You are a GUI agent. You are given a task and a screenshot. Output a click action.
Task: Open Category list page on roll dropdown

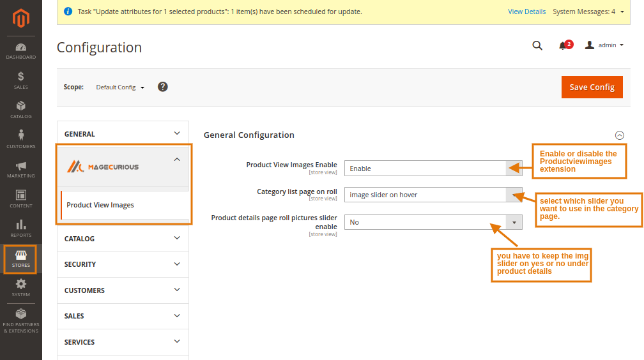pyautogui.click(x=433, y=195)
